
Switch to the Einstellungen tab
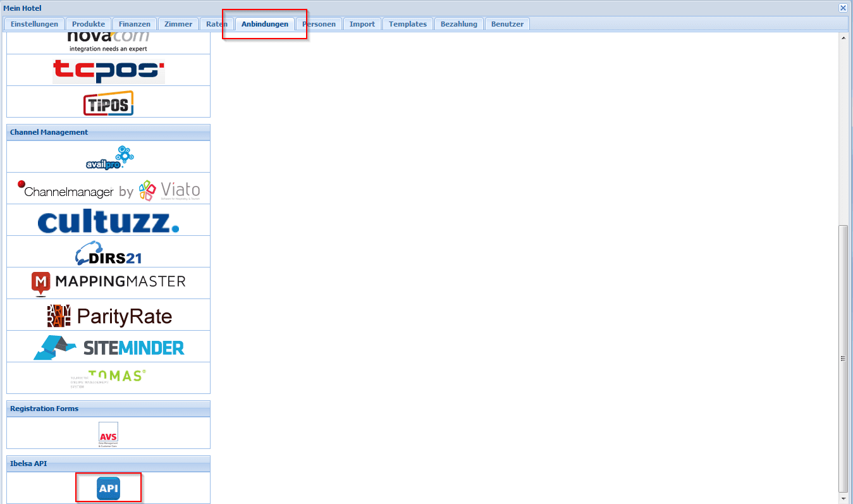[34, 24]
